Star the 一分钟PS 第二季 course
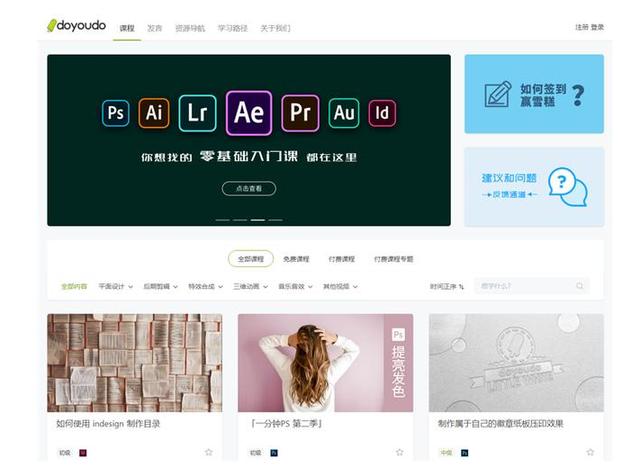640x468 pixels. [400, 452]
